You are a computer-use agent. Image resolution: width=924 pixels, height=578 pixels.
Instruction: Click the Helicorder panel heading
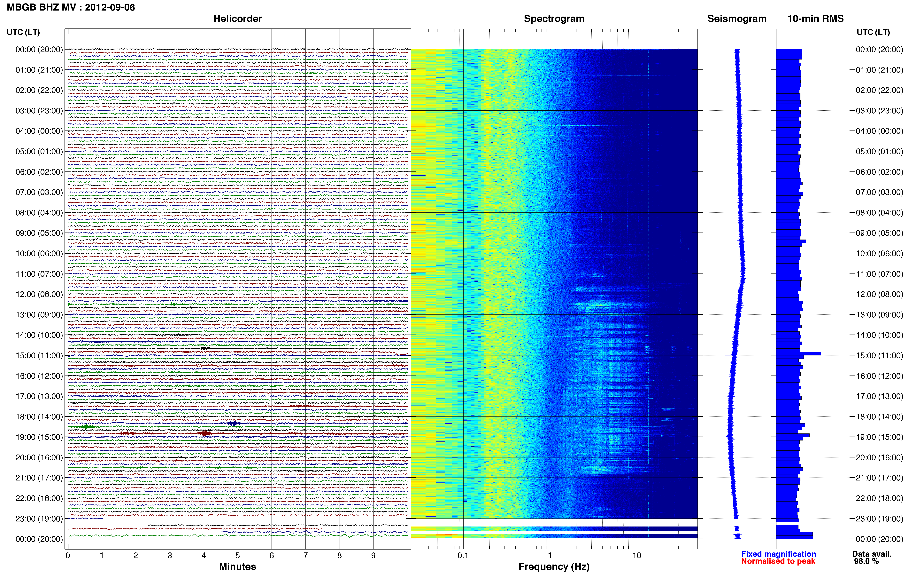237,19
